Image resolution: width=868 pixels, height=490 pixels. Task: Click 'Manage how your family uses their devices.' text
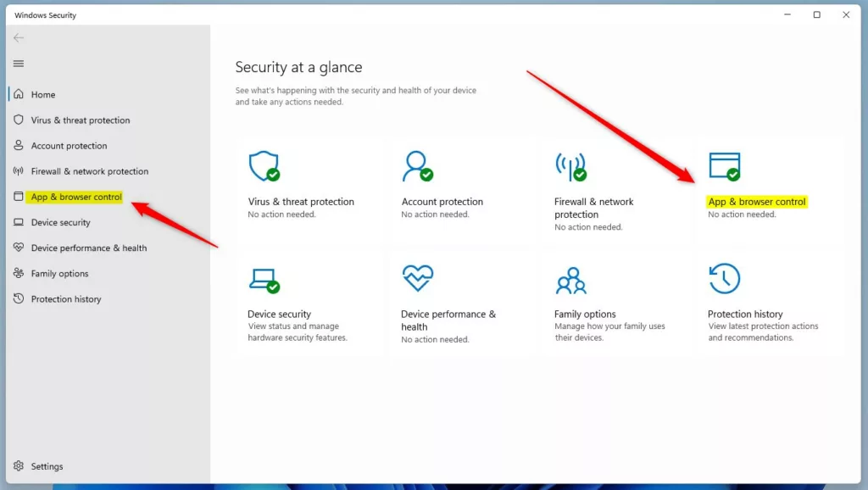609,331
